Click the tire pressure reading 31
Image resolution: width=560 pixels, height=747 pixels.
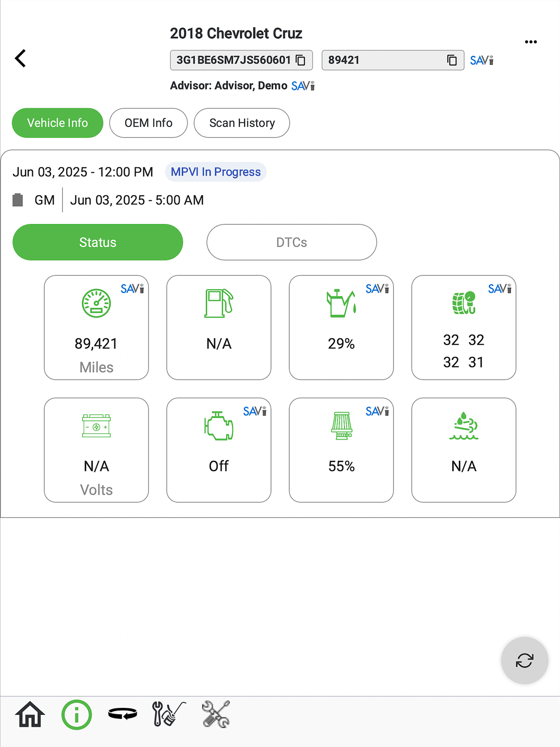[476, 362]
